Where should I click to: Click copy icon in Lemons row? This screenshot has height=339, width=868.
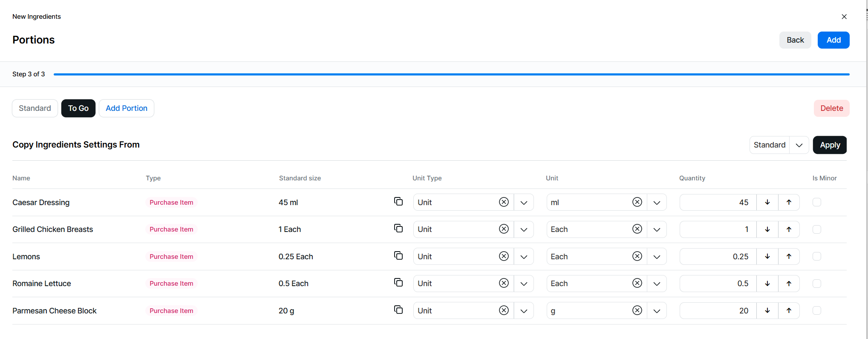click(398, 256)
